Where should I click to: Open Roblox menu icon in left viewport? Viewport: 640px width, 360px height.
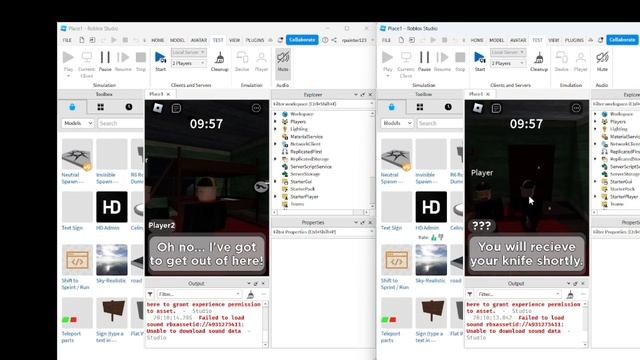coord(158,108)
